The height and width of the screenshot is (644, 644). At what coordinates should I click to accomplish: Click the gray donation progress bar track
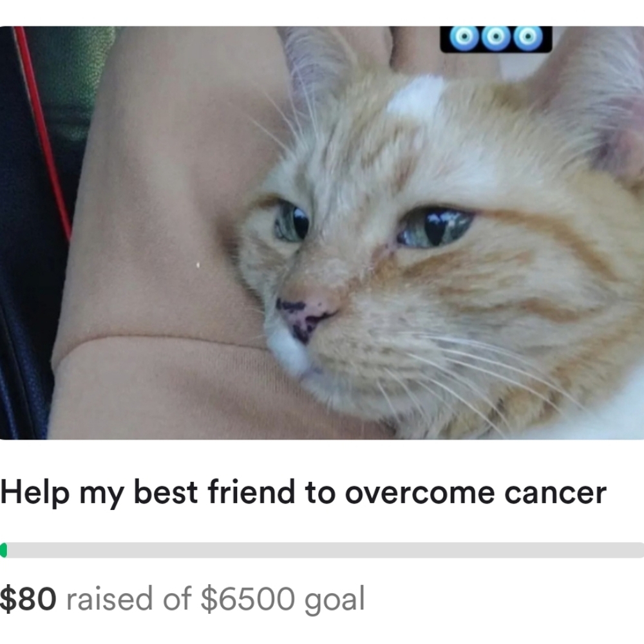(322, 550)
